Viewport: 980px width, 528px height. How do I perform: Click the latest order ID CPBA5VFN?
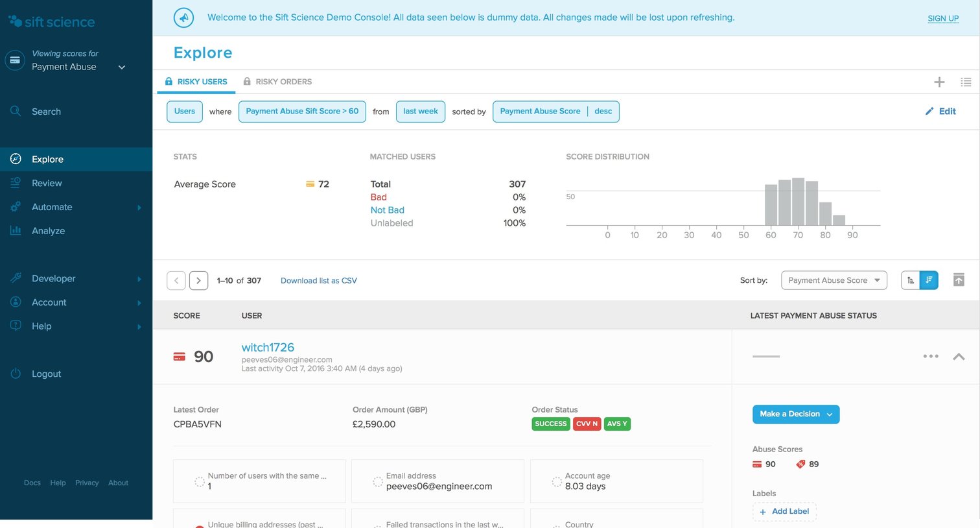point(198,424)
